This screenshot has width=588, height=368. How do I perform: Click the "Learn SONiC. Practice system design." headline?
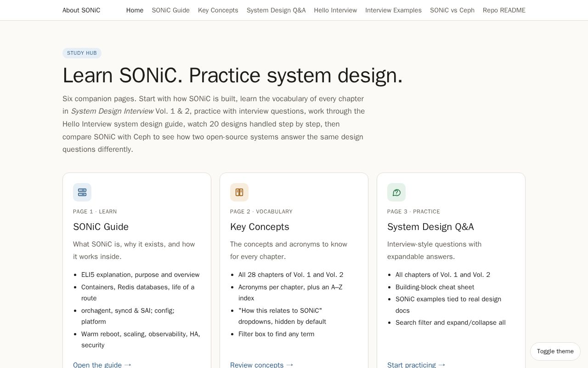232,75
